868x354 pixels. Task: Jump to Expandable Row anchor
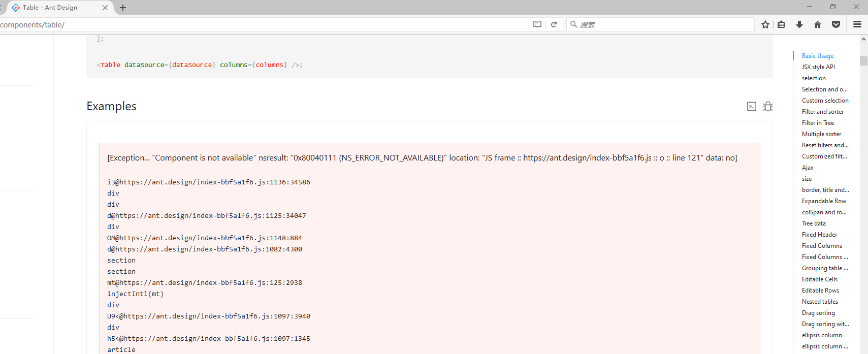824,201
